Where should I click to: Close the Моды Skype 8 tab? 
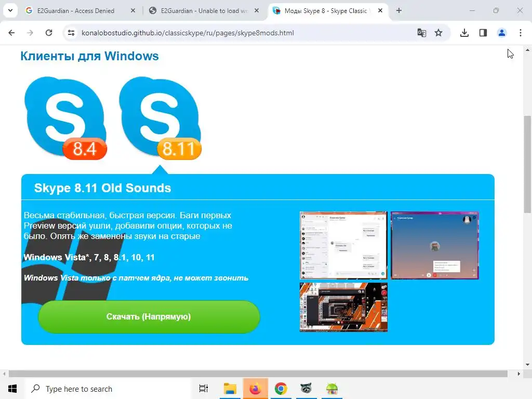coord(380,10)
